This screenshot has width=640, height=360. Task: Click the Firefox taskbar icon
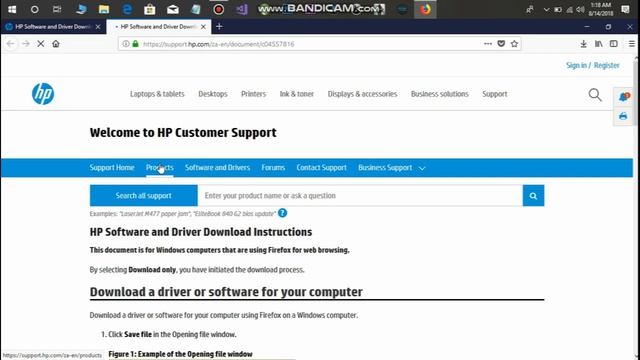[425, 9]
